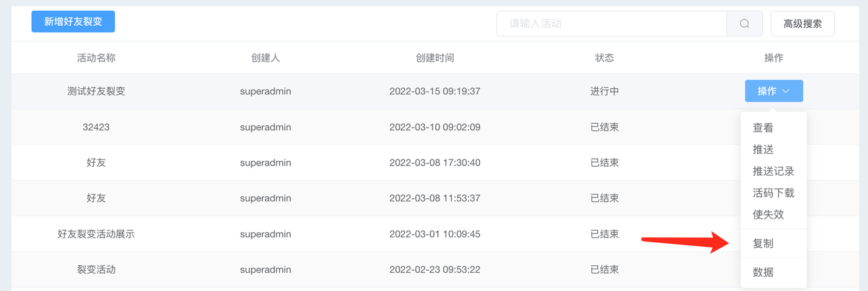This screenshot has width=868, height=291.
Task: Click the 状态 column header
Action: tap(604, 58)
